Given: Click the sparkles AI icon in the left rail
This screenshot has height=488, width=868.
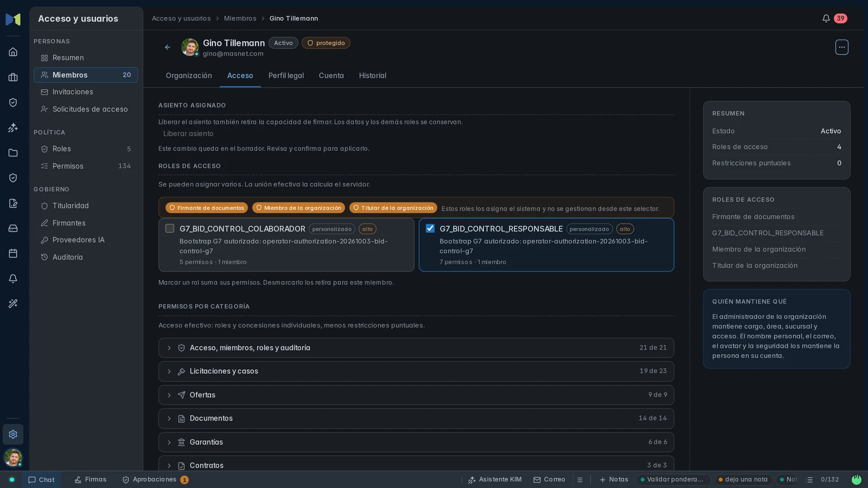Looking at the screenshot, I should (13, 128).
